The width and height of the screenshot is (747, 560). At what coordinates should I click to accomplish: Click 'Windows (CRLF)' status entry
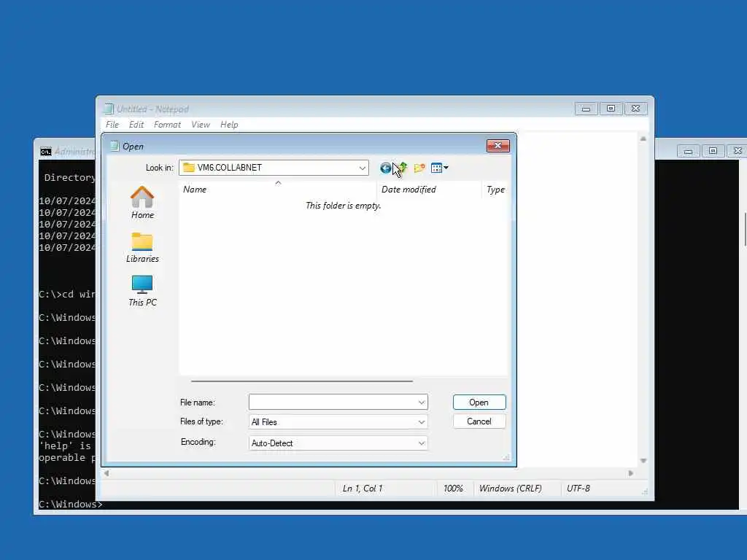[x=510, y=489]
